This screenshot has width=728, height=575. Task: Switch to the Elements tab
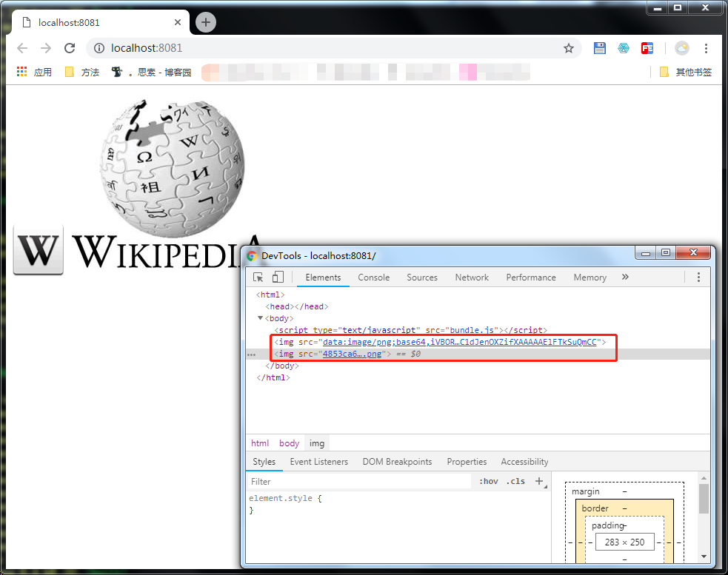coord(323,277)
